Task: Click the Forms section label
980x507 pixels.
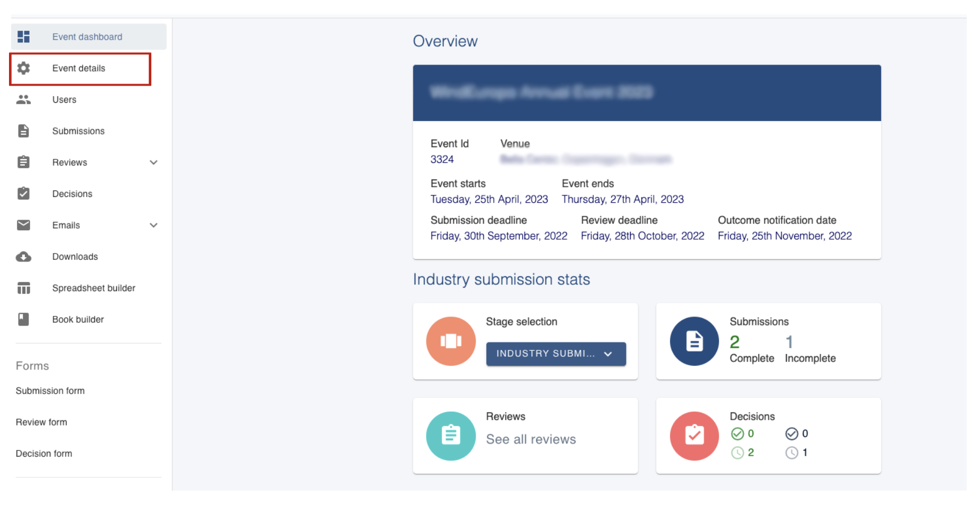Action: (32, 366)
